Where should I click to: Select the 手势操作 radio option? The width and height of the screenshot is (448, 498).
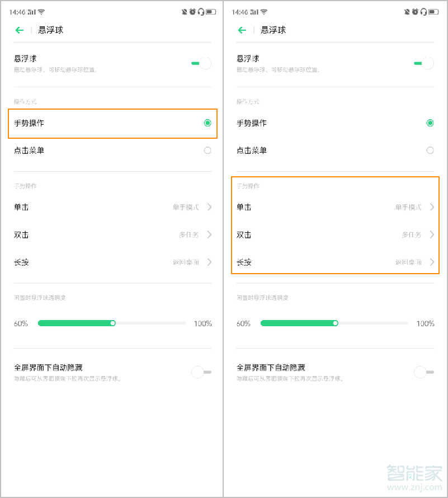(x=207, y=123)
